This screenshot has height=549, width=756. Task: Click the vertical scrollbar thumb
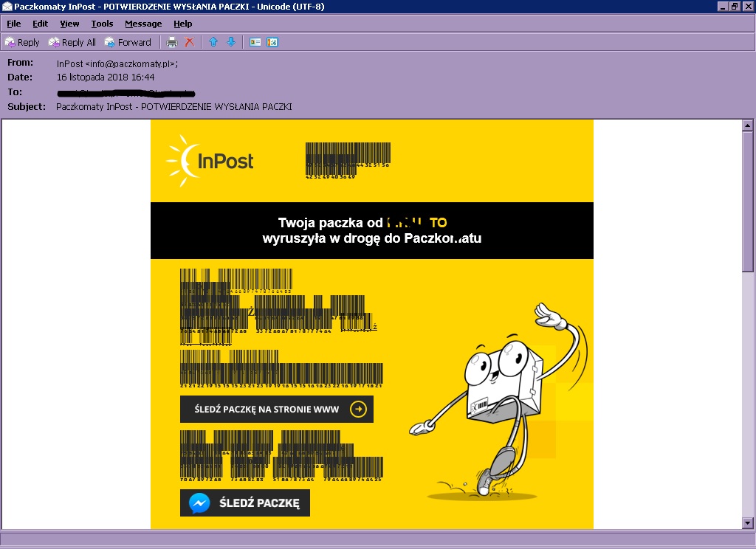[x=747, y=201]
